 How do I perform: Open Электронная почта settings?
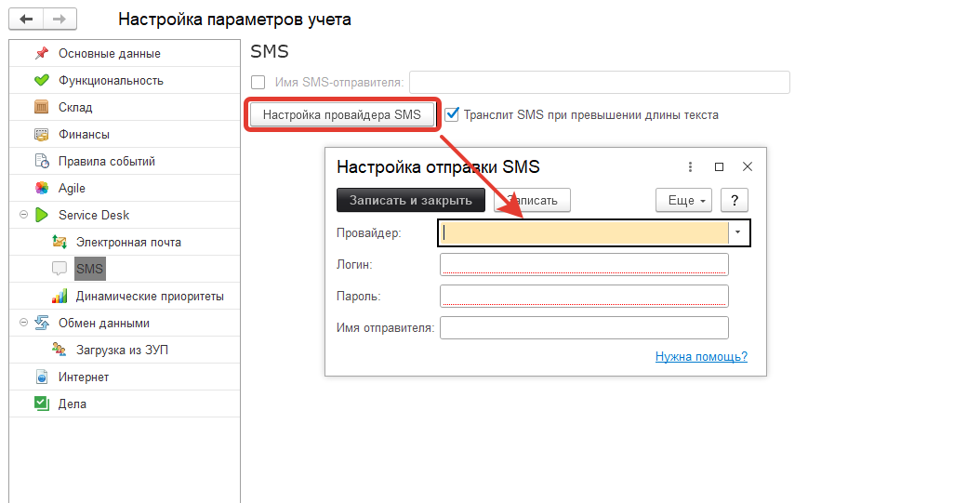click(128, 243)
